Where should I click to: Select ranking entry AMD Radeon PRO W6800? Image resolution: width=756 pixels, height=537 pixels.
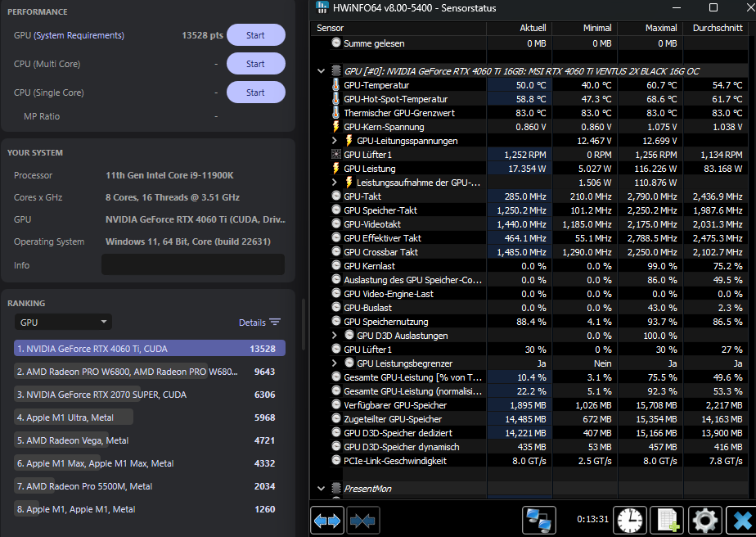150,372
